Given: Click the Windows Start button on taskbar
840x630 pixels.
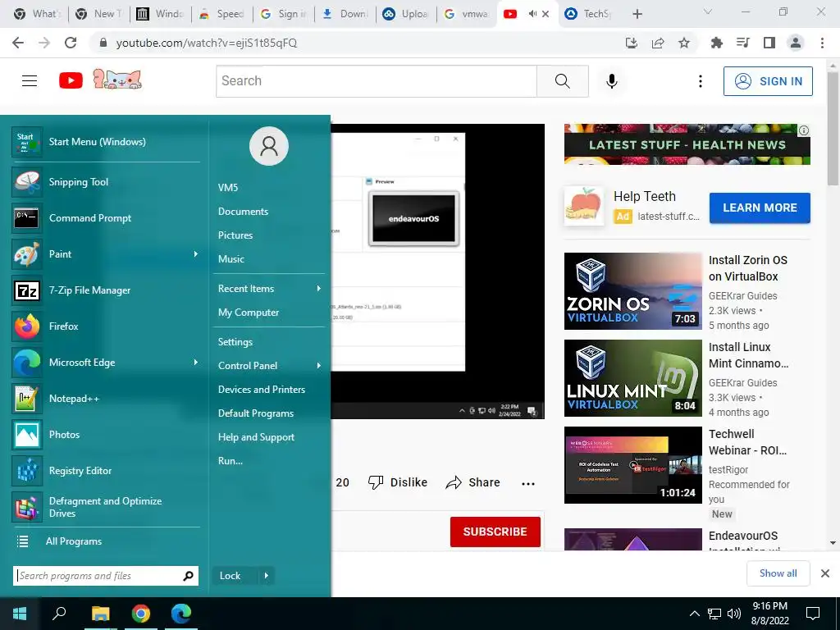Looking at the screenshot, I should click(20, 614).
